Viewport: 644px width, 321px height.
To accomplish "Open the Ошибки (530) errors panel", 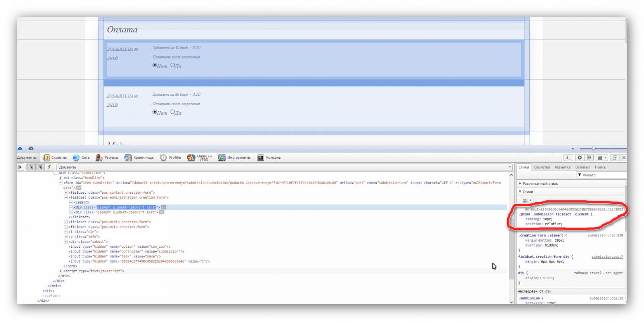I will (200, 157).
